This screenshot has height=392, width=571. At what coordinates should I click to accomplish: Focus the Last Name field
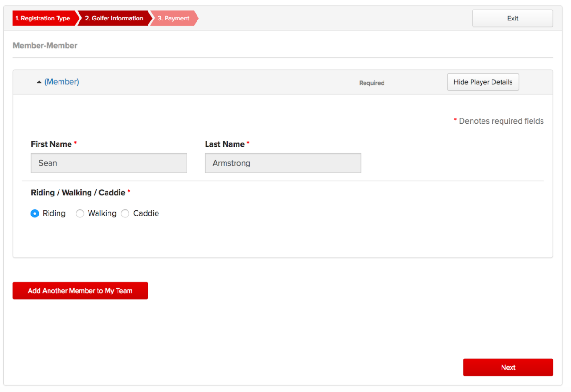pos(283,163)
